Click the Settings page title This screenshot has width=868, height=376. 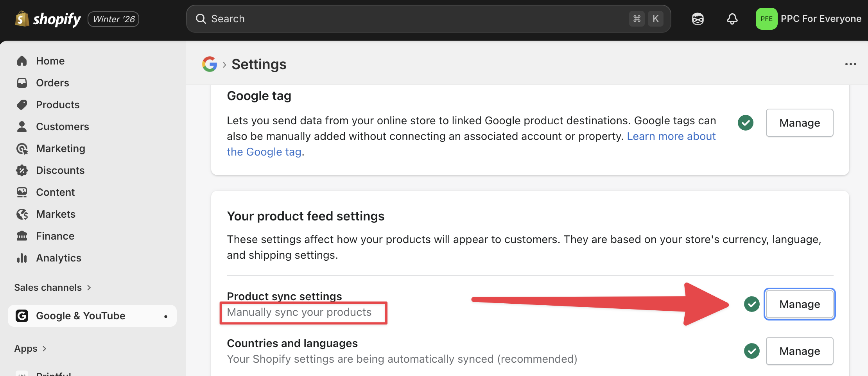pos(259,64)
